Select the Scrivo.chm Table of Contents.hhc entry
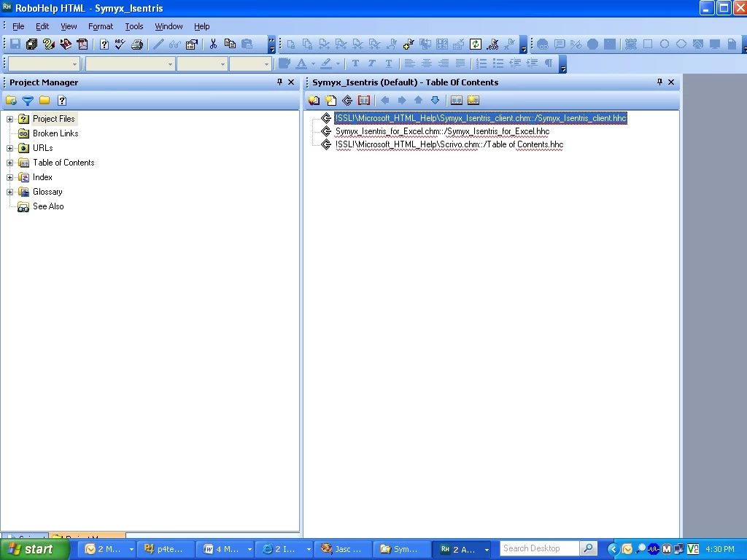The height and width of the screenshot is (560, 747). coord(449,144)
